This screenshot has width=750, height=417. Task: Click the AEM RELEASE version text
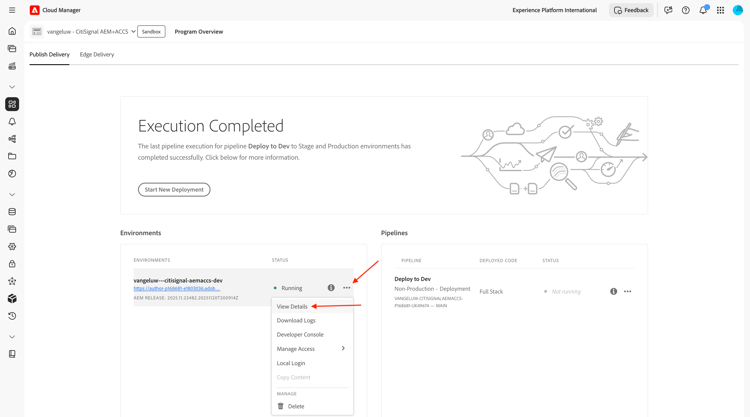coord(186,298)
